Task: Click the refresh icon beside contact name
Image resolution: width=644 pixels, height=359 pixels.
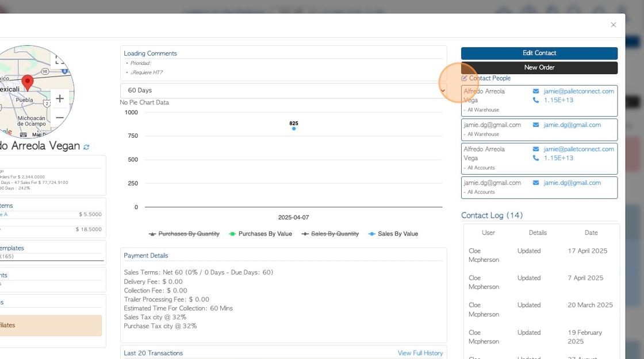Action: click(86, 147)
